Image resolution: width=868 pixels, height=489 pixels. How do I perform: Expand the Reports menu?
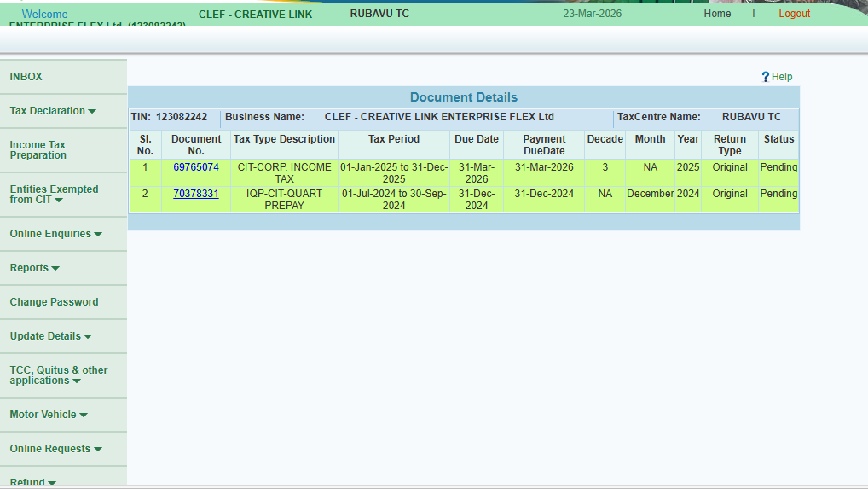[34, 268]
